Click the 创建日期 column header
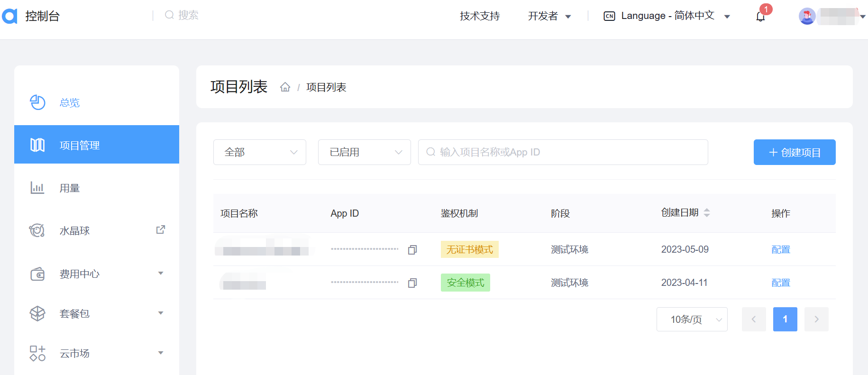 click(x=680, y=213)
